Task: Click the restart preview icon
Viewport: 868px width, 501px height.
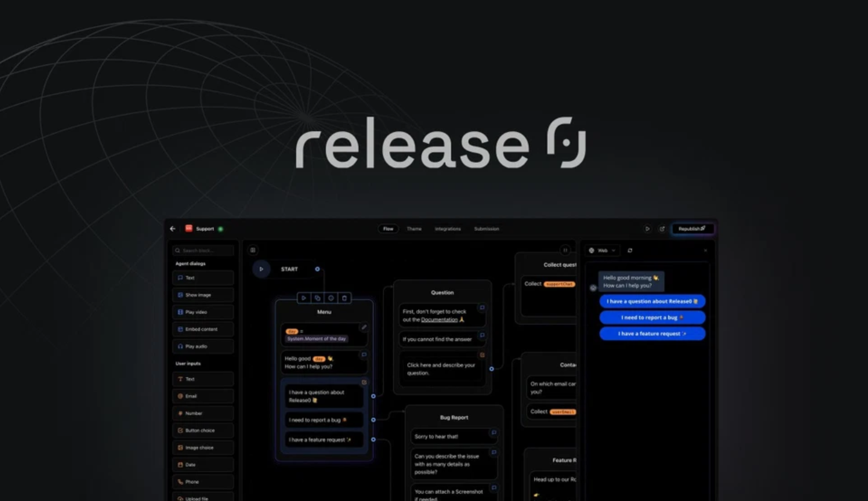Action: coord(630,250)
